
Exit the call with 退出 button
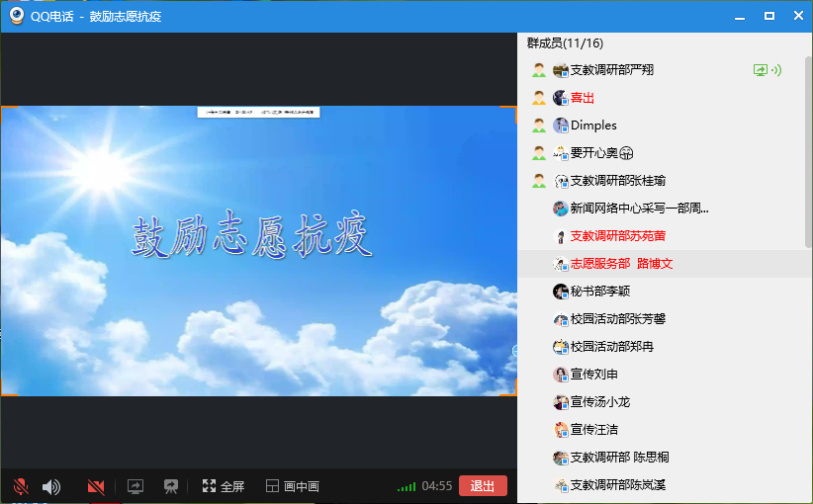click(x=483, y=486)
